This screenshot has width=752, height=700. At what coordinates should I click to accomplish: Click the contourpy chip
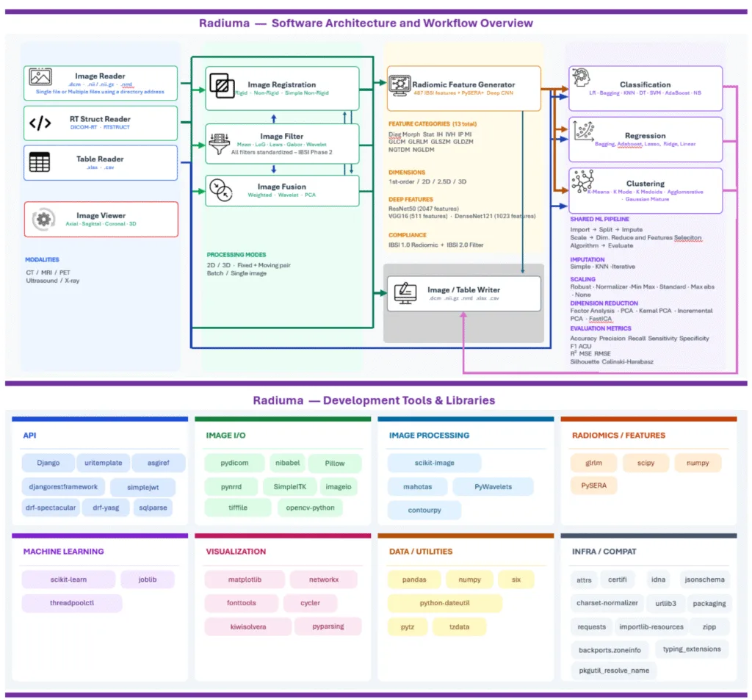(x=424, y=510)
